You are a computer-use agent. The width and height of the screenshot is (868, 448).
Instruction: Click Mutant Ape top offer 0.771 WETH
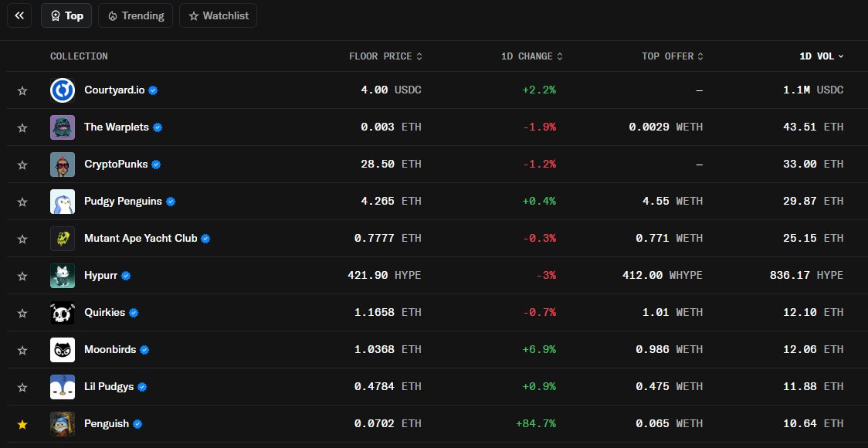[670, 238]
